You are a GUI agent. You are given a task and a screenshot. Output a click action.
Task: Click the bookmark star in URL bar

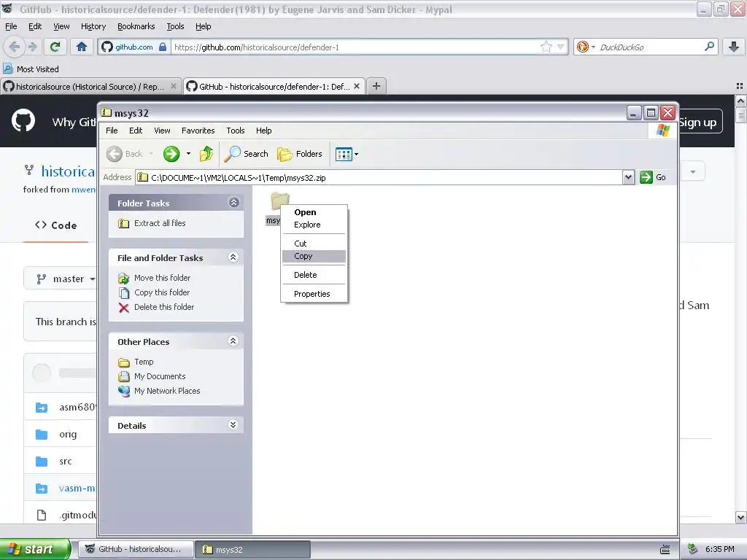click(546, 47)
